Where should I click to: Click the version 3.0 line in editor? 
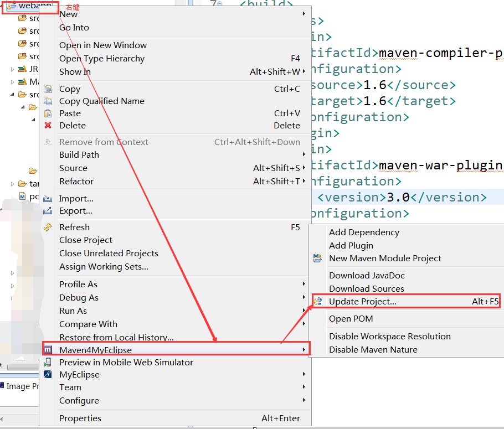point(402,198)
